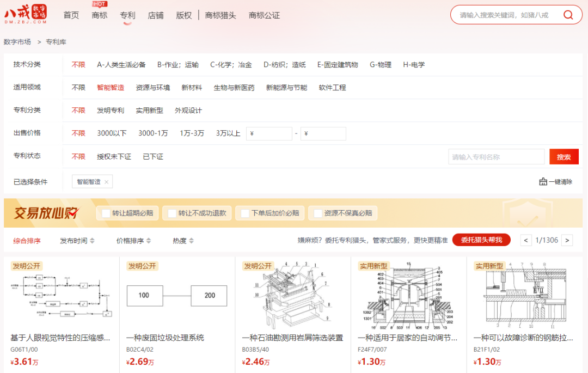
Task: Click the 委托猎头帮我 button
Action: (481, 240)
